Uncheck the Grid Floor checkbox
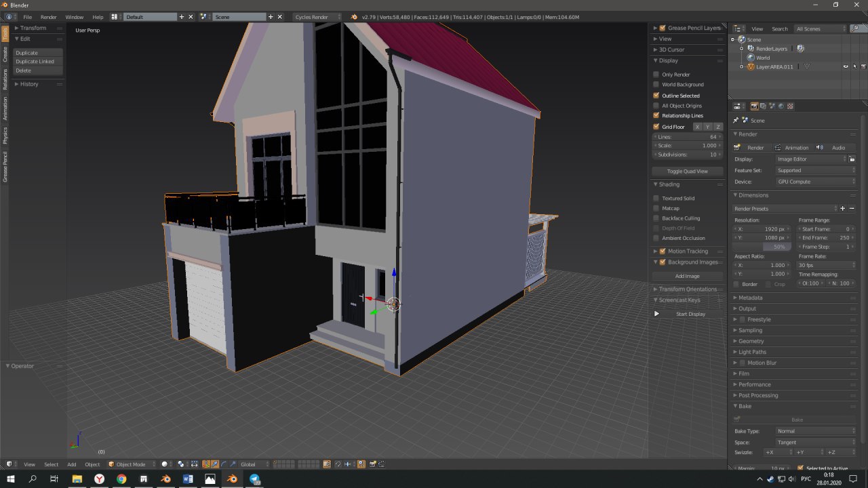Image resolution: width=868 pixels, height=488 pixels. click(656, 127)
